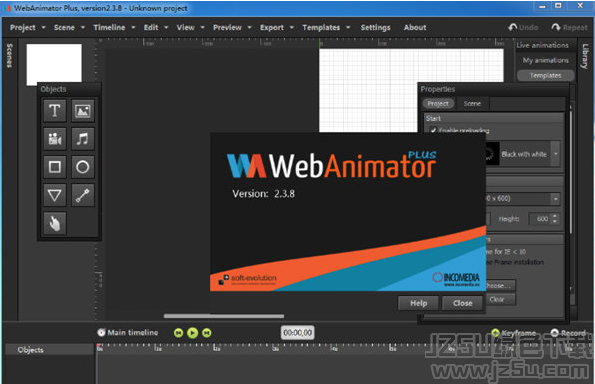595x384 pixels.
Task: Click the soft-evolution logo in About dialog
Action: [x=248, y=280]
